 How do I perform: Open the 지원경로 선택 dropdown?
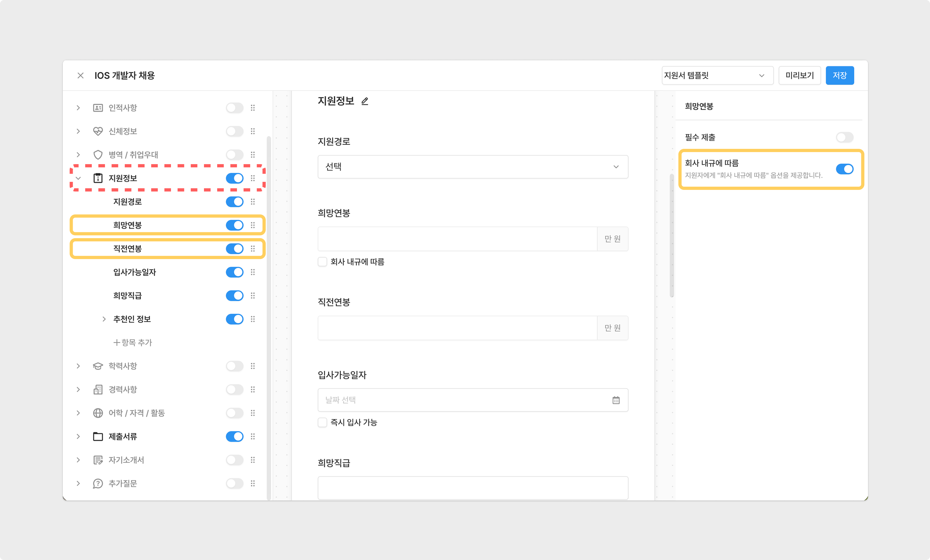pyautogui.click(x=473, y=167)
